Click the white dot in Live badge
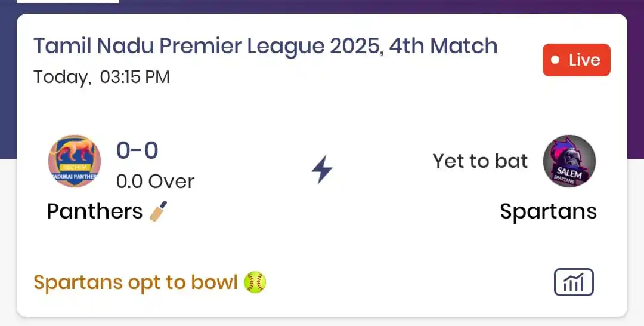The image size is (644, 326). (556, 60)
